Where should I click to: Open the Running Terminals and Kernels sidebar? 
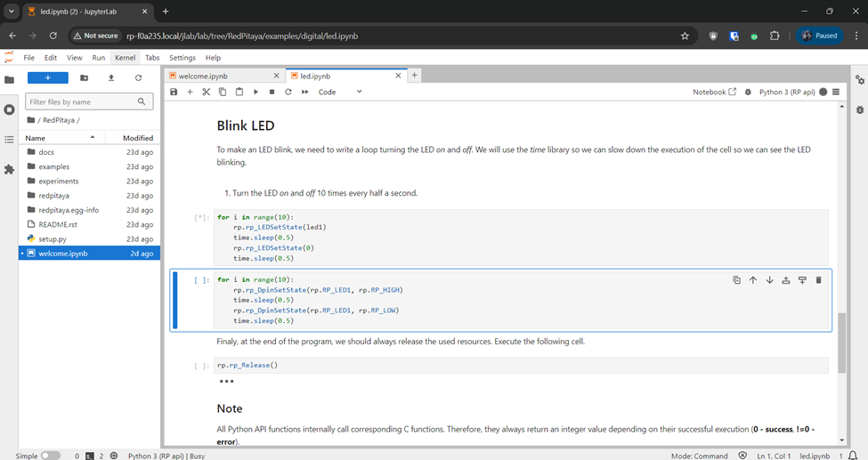click(x=9, y=109)
